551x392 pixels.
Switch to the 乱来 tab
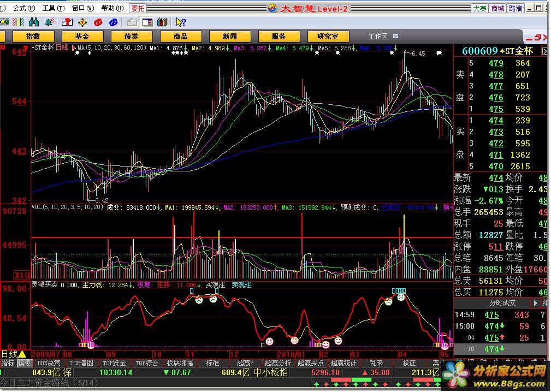pos(376,363)
